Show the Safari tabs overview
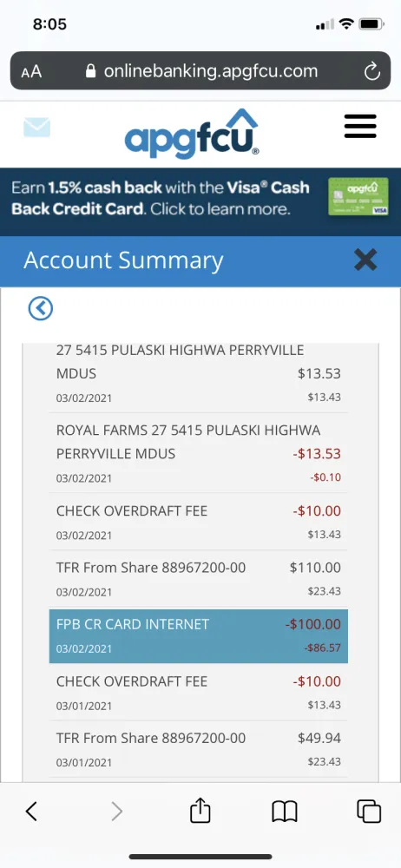This screenshot has height=868, width=401. [x=369, y=812]
